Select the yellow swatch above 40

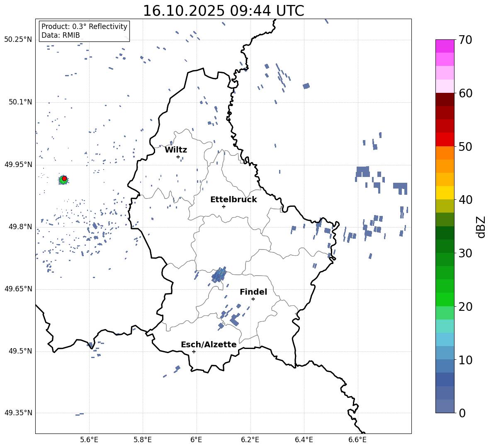445,193
